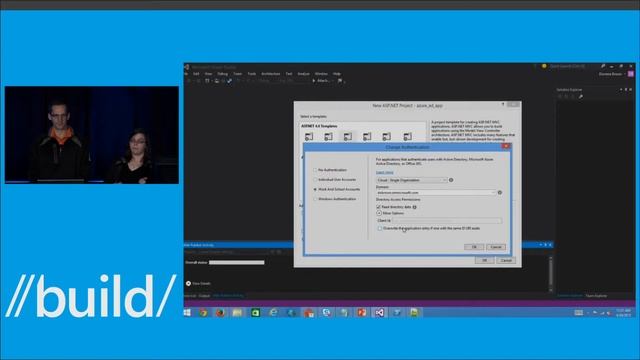Enable Overwrite the application entry checkbox
This screenshot has width=640, height=360.
coord(380,229)
